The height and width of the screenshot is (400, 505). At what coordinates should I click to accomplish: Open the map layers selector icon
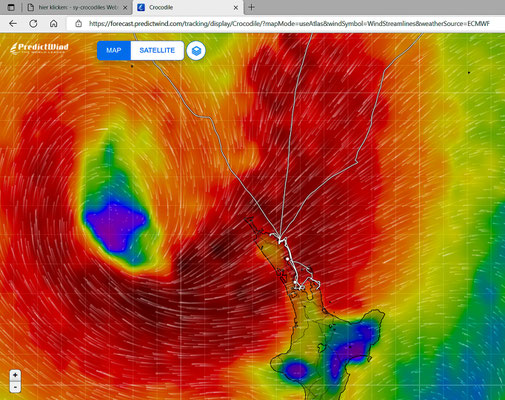[x=196, y=51]
